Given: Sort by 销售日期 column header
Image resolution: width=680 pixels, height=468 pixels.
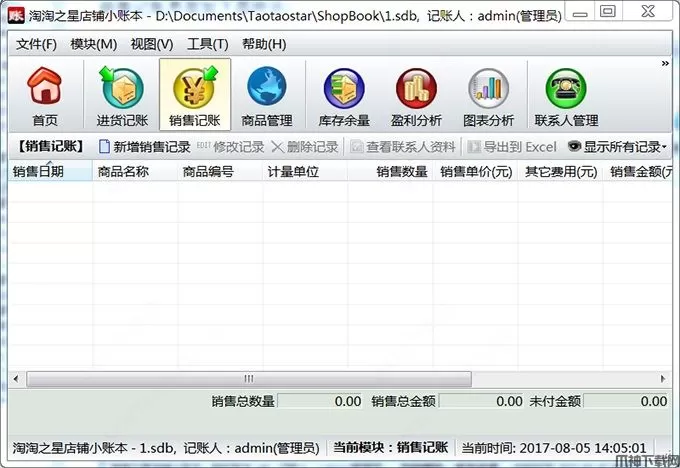Looking at the screenshot, I should (x=50, y=171).
